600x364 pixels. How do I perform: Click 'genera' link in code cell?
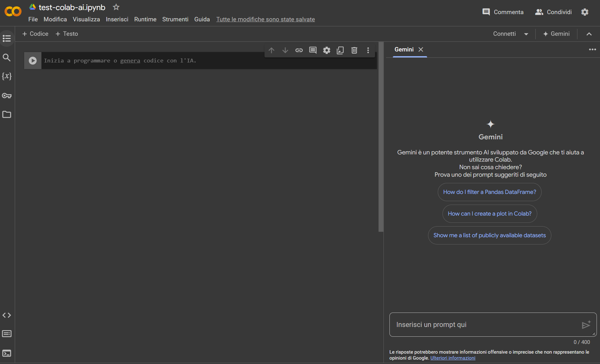point(130,61)
